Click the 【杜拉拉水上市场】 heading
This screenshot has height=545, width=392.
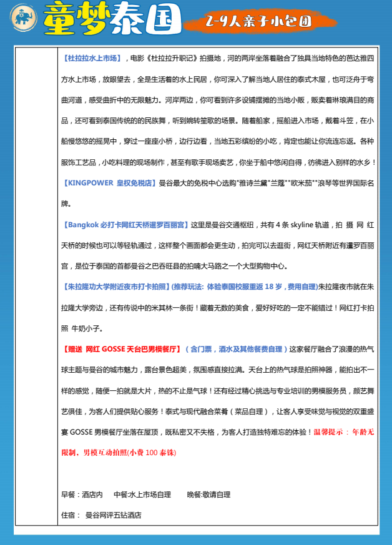tap(92, 58)
